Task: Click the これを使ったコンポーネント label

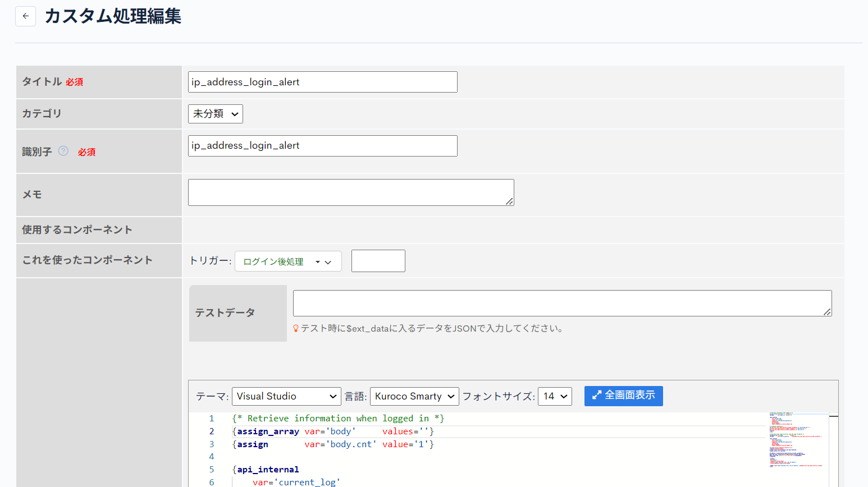Action: (88, 260)
